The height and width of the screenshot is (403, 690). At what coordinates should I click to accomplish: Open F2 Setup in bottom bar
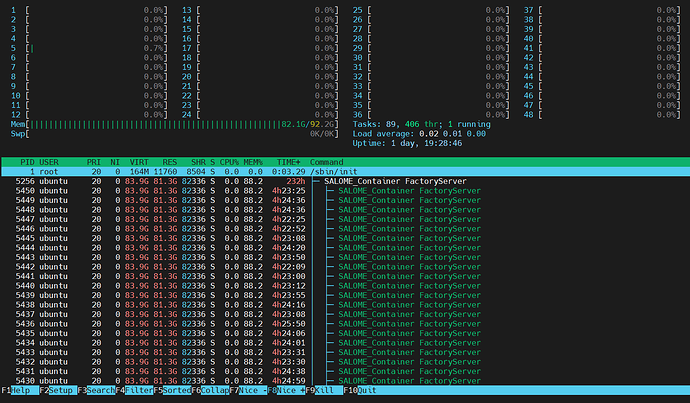[x=58, y=390]
